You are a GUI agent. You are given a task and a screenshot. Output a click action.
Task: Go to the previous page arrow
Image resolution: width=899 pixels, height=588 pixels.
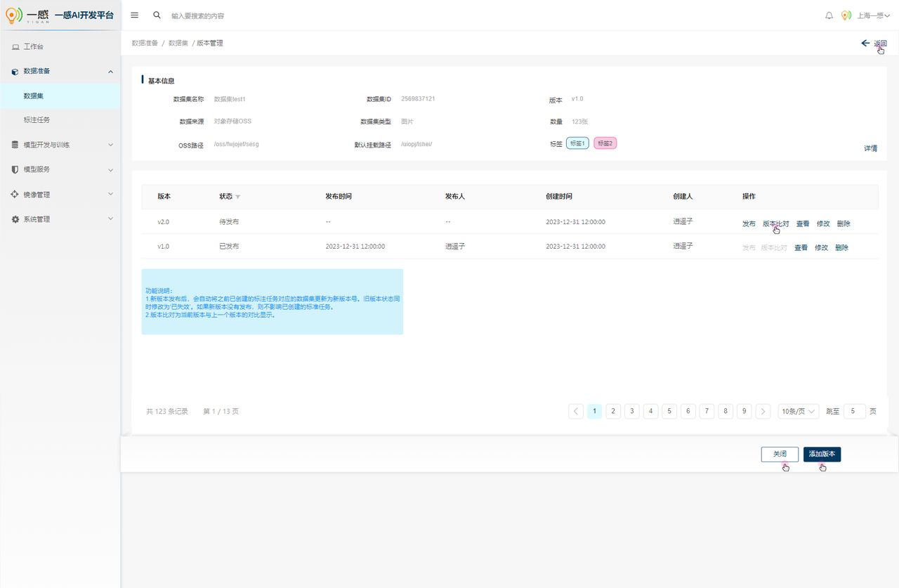[576, 412]
